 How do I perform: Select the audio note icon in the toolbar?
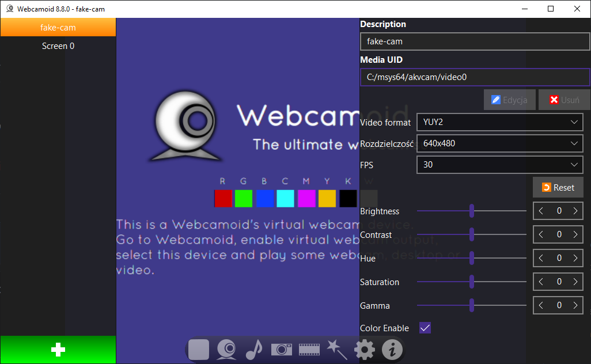253,350
